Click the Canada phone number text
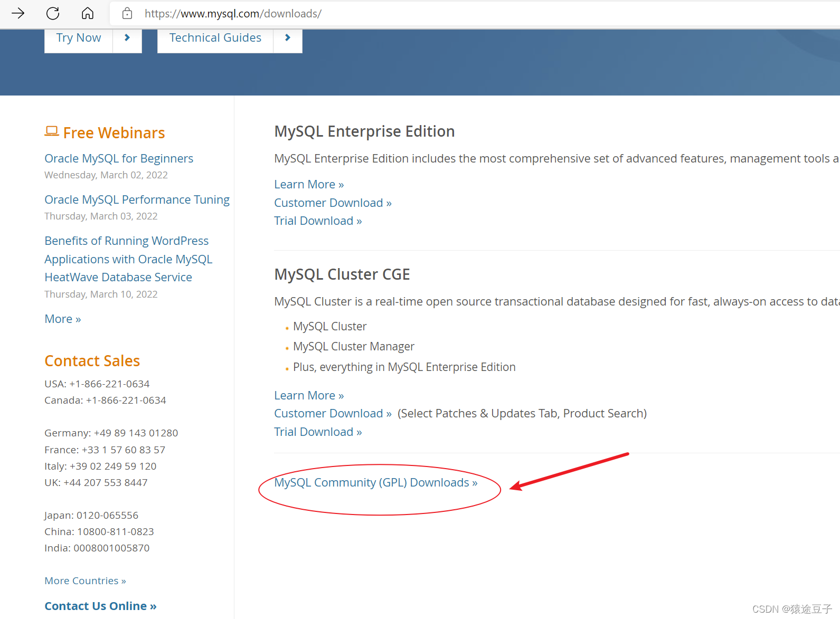The image size is (840, 619). point(105,400)
